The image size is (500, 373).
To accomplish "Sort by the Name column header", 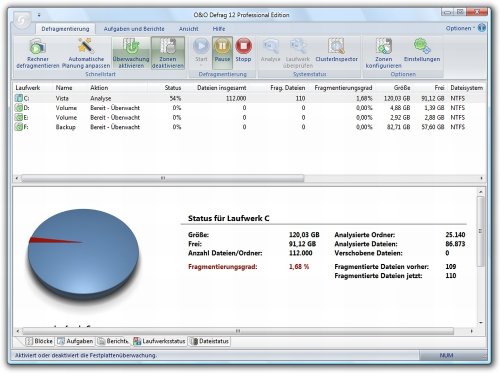I will coord(64,88).
